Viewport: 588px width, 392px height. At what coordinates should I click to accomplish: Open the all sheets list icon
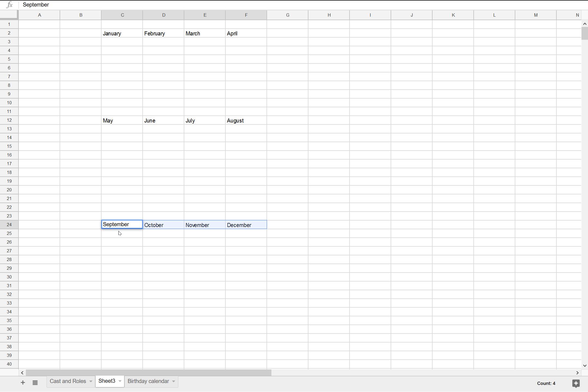coord(35,382)
